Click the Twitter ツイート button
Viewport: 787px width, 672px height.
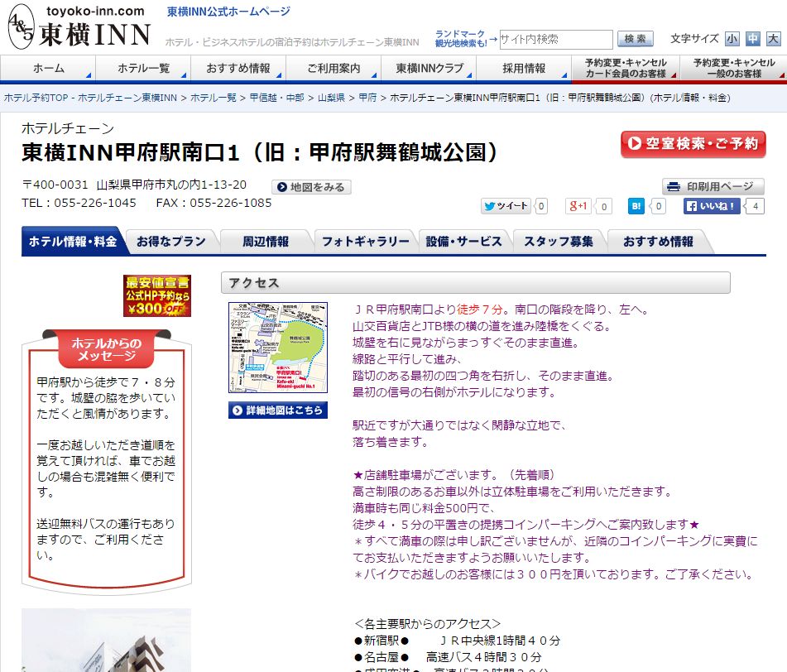506,207
